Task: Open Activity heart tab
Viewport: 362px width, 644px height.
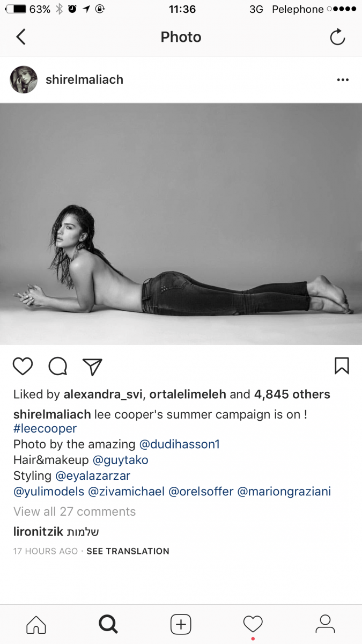Action: tap(253, 624)
